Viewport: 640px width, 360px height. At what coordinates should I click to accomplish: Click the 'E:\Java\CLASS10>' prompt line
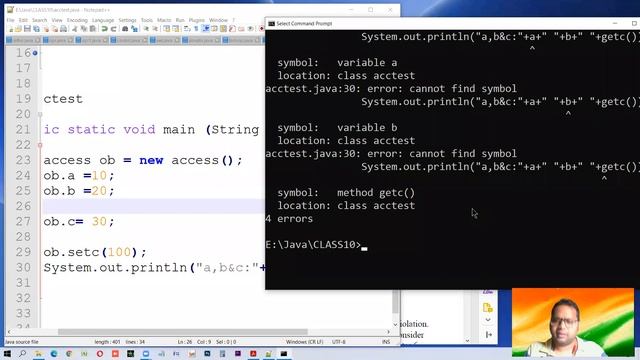tap(313, 244)
